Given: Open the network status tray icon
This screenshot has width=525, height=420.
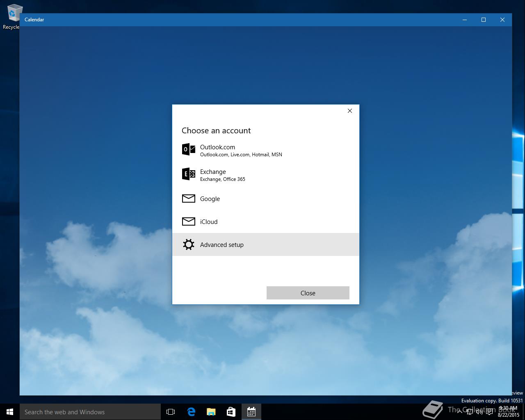Looking at the screenshot, I should tap(470, 412).
